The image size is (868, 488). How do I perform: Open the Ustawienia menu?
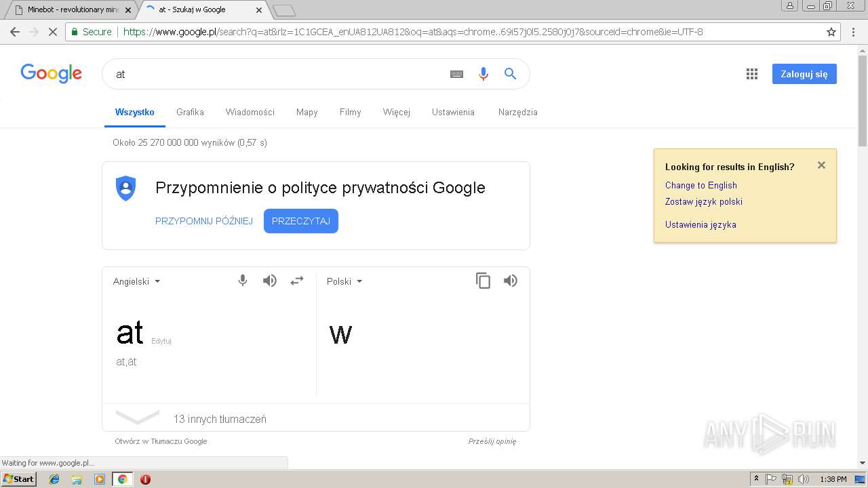point(453,112)
